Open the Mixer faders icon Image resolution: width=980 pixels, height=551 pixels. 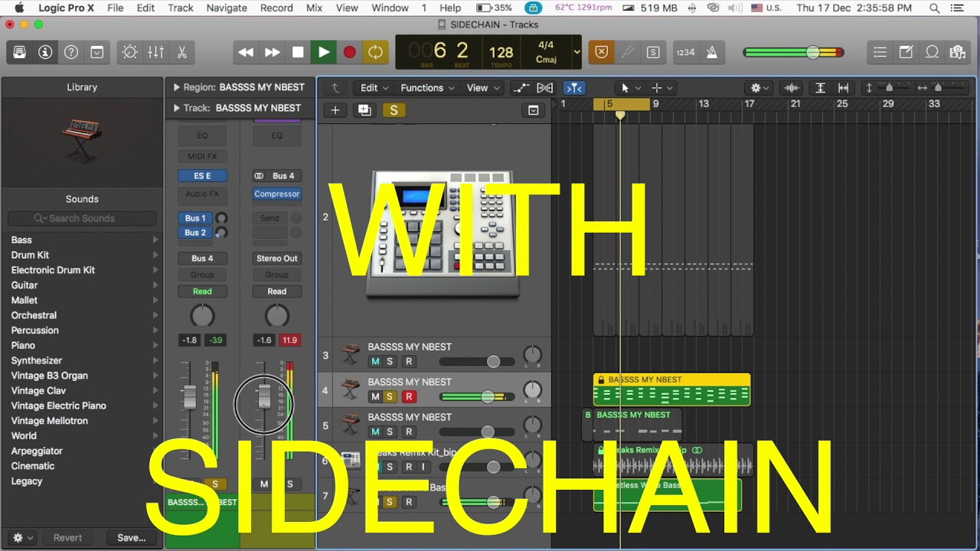click(x=155, y=52)
